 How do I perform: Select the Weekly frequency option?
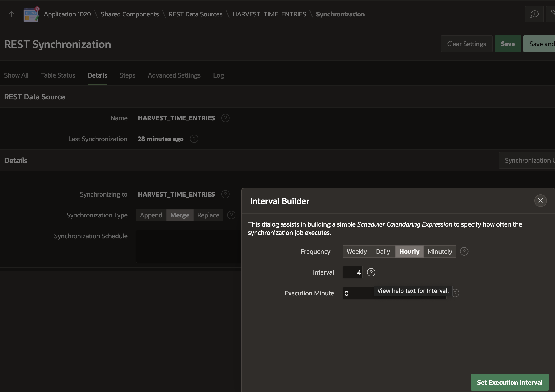(x=356, y=251)
